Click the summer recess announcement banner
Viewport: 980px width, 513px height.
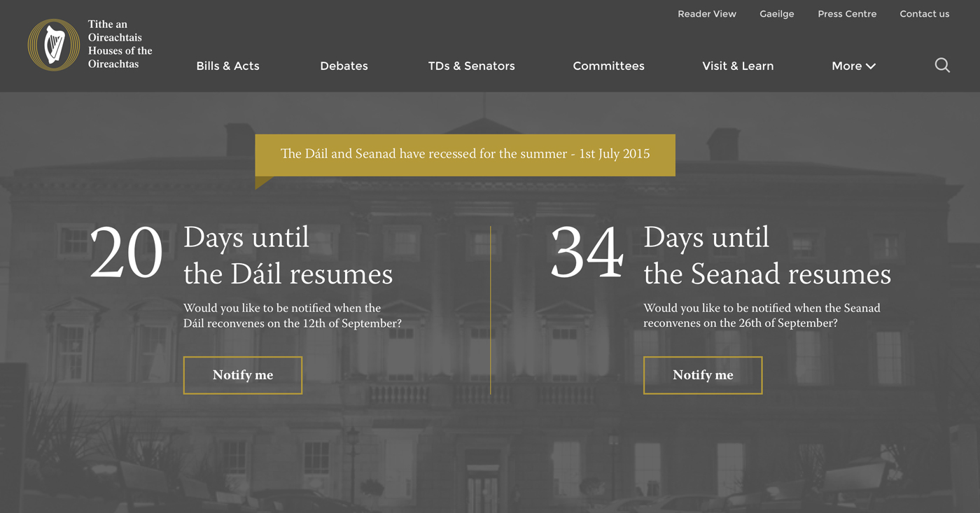(465, 154)
